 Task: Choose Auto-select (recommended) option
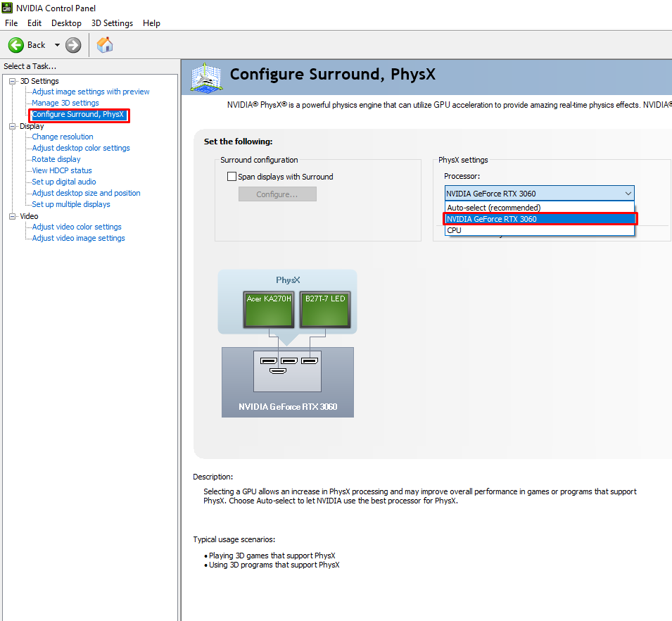click(x=539, y=208)
